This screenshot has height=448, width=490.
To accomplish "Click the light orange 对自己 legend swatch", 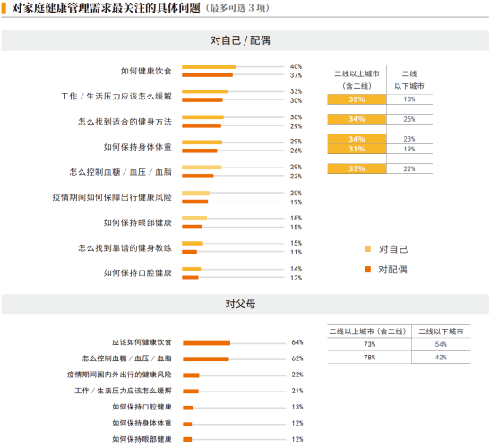I will pyautogui.click(x=367, y=249).
